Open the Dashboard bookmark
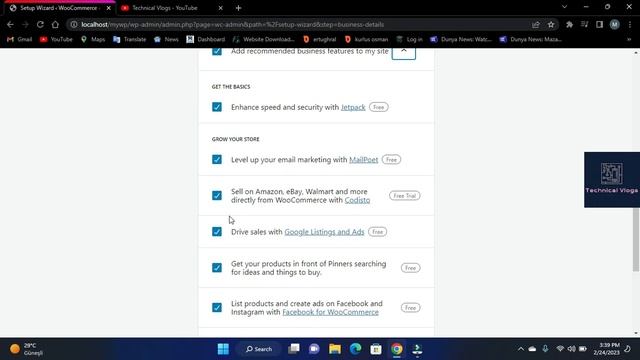The height and width of the screenshot is (360, 640). point(206,39)
